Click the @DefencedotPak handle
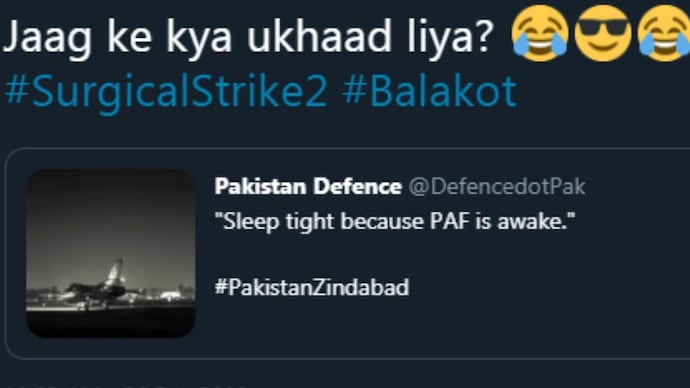Screen dimensions: 690x388 coord(497,187)
